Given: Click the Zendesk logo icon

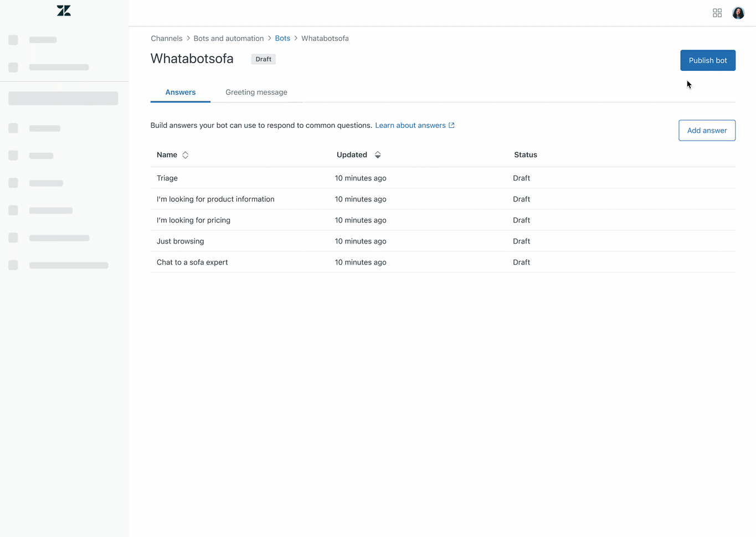Looking at the screenshot, I should [64, 11].
